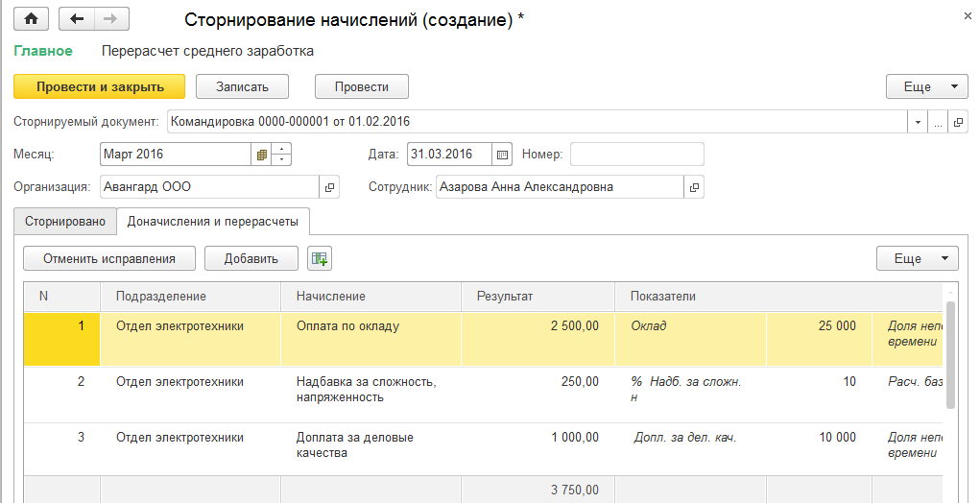Screen dimensions: 980x503
Task: Open the employee Азарова card icon
Action: point(693,187)
